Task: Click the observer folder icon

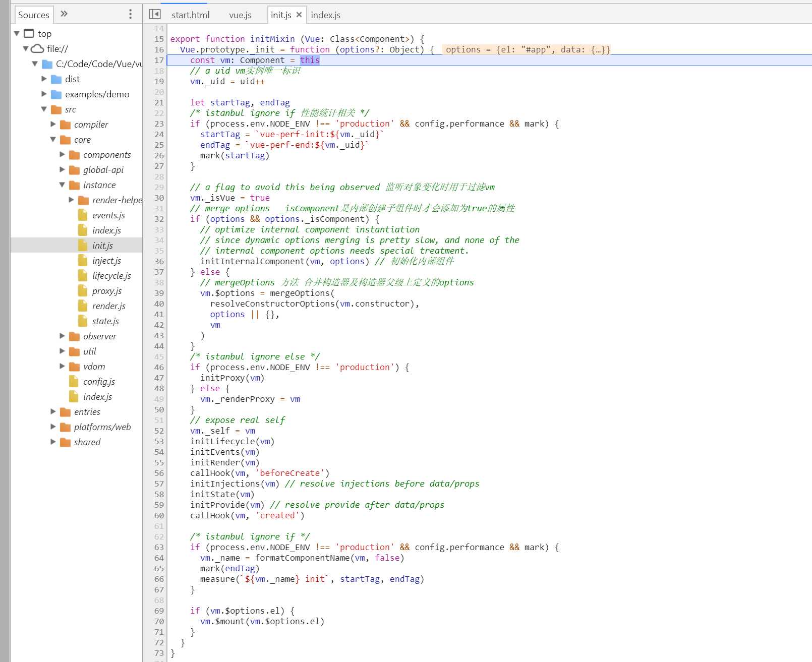Action: pos(75,336)
